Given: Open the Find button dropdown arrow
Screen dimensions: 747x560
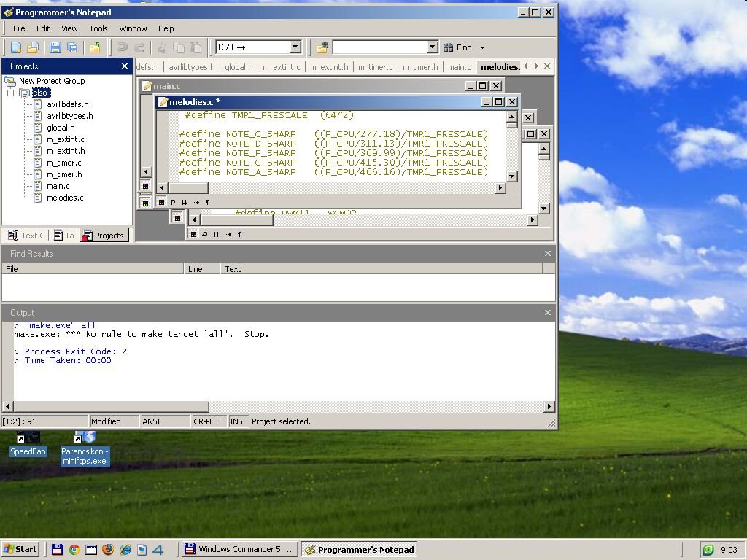Looking at the screenshot, I should point(482,47).
